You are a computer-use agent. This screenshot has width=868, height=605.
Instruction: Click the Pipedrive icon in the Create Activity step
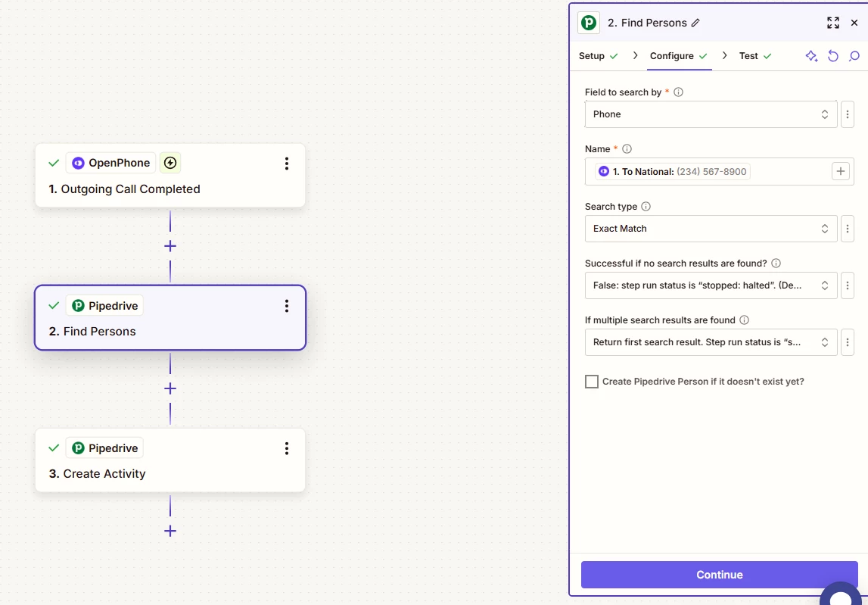pyautogui.click(x=78, y=448)
